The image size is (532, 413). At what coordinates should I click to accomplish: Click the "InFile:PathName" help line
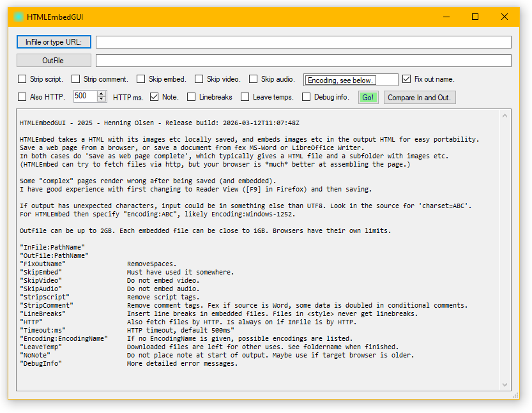tap(52, 247)
